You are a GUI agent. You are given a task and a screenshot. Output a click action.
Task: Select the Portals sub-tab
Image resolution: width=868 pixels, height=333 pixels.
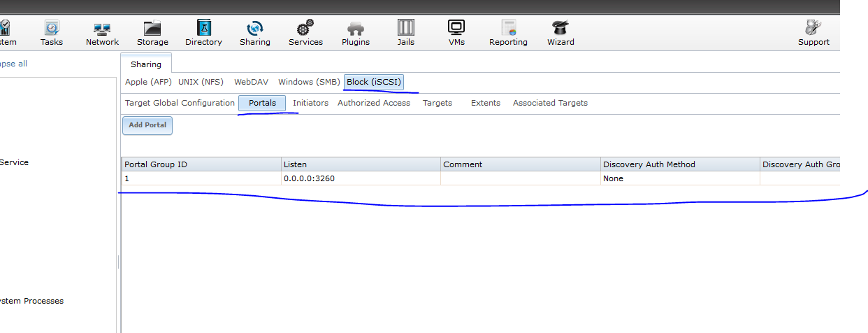click(262, 103)
